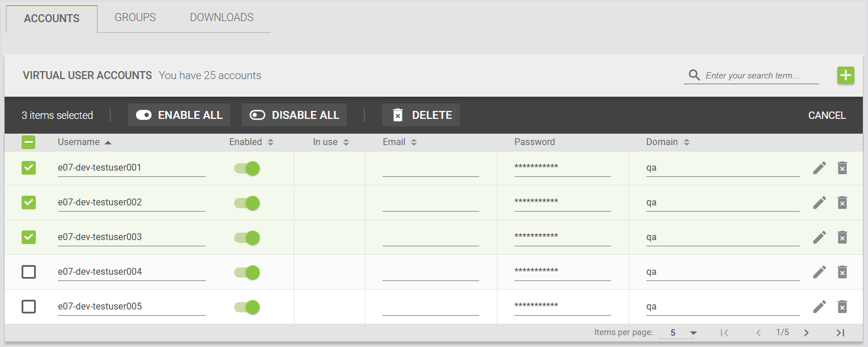Edit the e07-dev-testuser003 account with pencil icon
This screenshot has width=868, height=347.
819,237
